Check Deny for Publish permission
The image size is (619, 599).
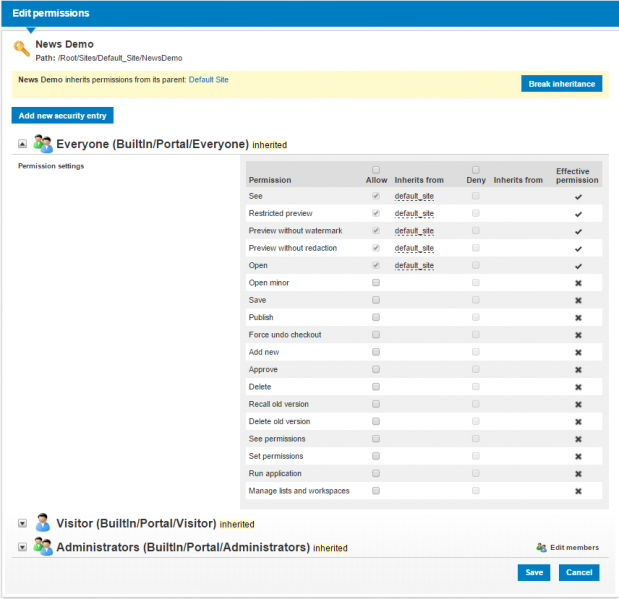click(x=476, y=317)
